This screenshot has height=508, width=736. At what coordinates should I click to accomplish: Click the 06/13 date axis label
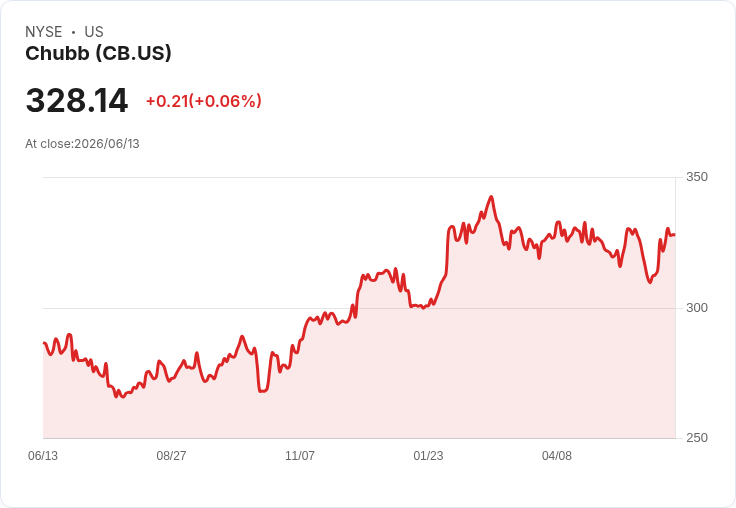click(x=43, y=456)
